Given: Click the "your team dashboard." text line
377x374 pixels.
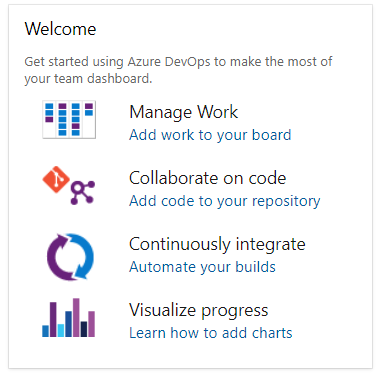Looking at the screenshot, I should [x=88, y=79].
